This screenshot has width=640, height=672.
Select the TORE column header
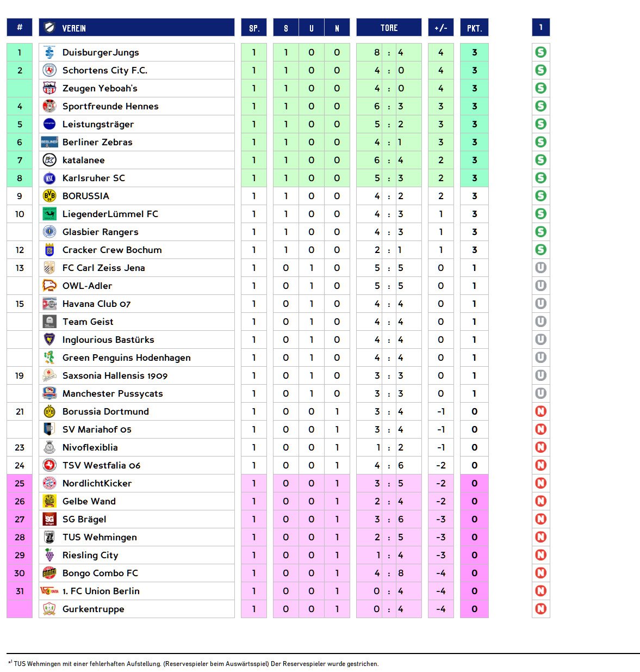tap(389, 27)
